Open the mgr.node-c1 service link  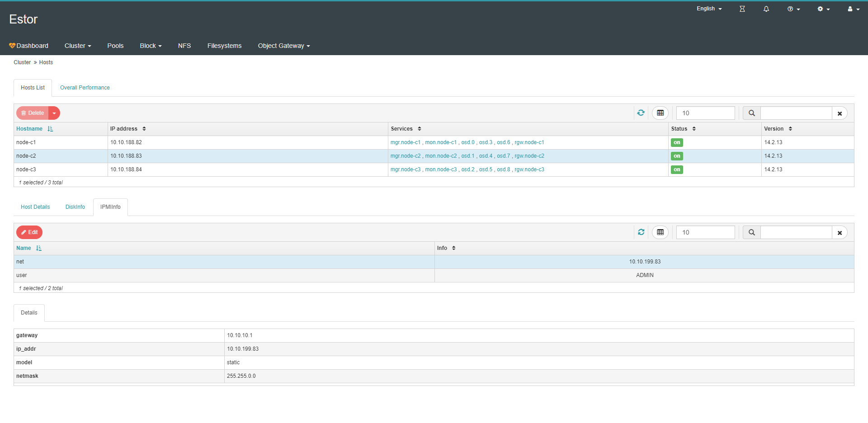(x=405, y=142)
